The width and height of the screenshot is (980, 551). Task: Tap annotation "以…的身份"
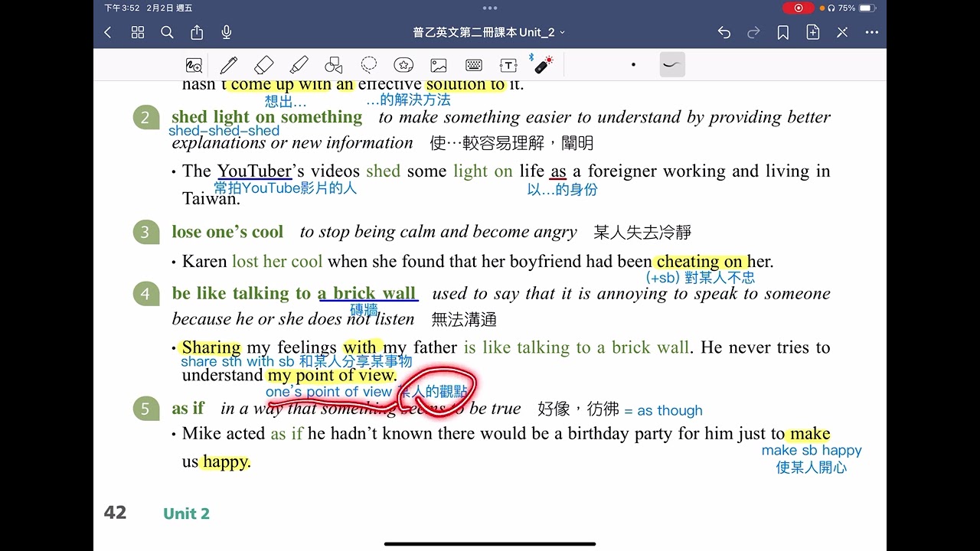(x=562, y=190)
